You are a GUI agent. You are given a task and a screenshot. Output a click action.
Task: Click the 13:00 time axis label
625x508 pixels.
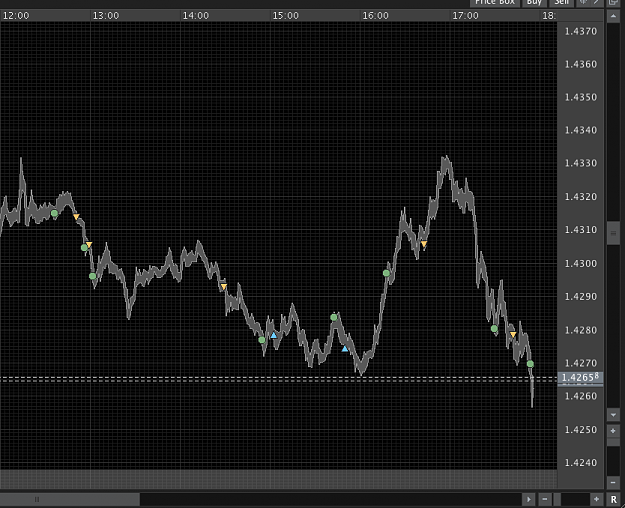tap(106, 16)
